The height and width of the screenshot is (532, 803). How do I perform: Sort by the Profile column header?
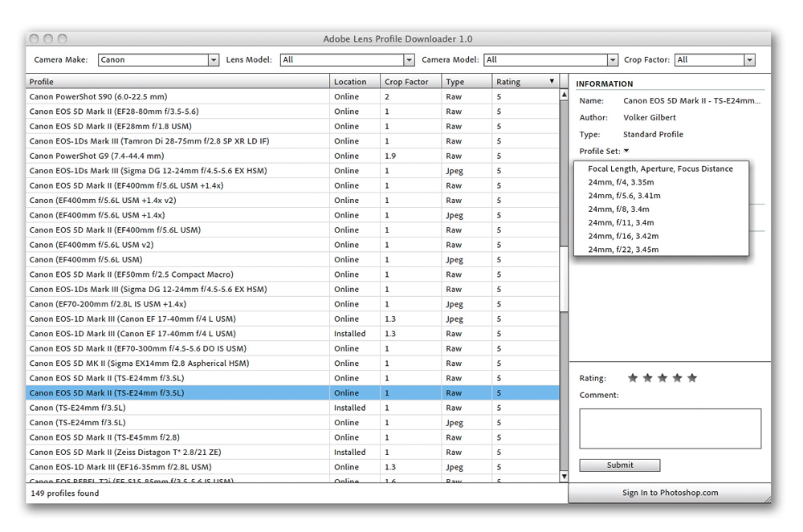(x=177, y=81)
